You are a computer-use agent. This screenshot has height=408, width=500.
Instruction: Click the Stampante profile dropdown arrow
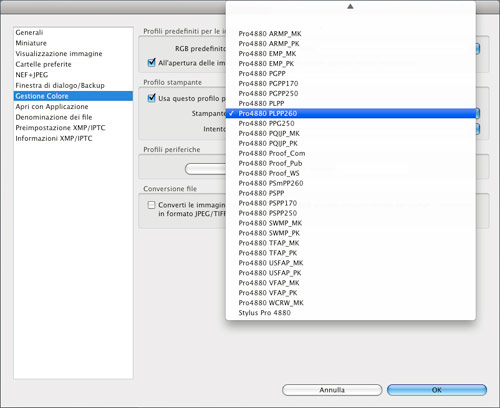click(478, 113)
